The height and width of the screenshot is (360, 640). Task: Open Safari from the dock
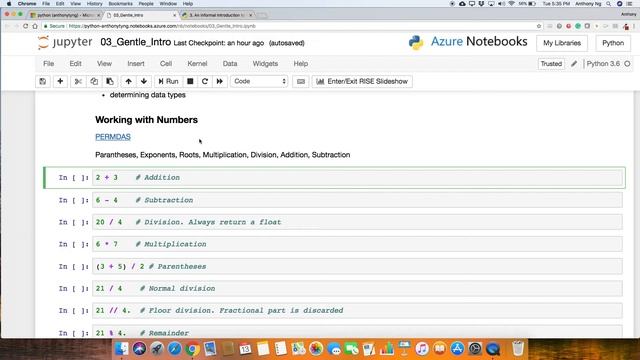pyautogui.click(x=174, y=349)
